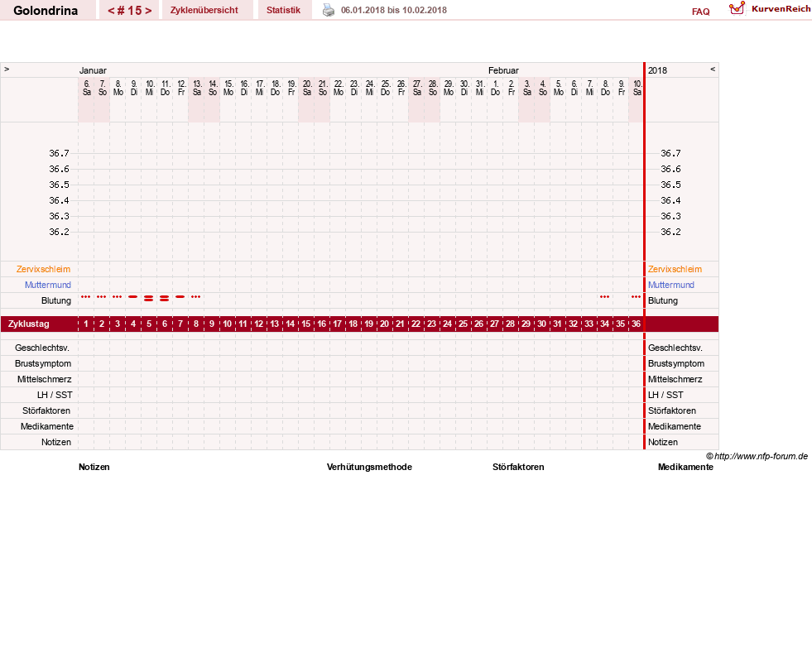Screen dimensions: 812x648
Task: Follow the http://www.nfp-forum.de link
Action: click(761, 456)
